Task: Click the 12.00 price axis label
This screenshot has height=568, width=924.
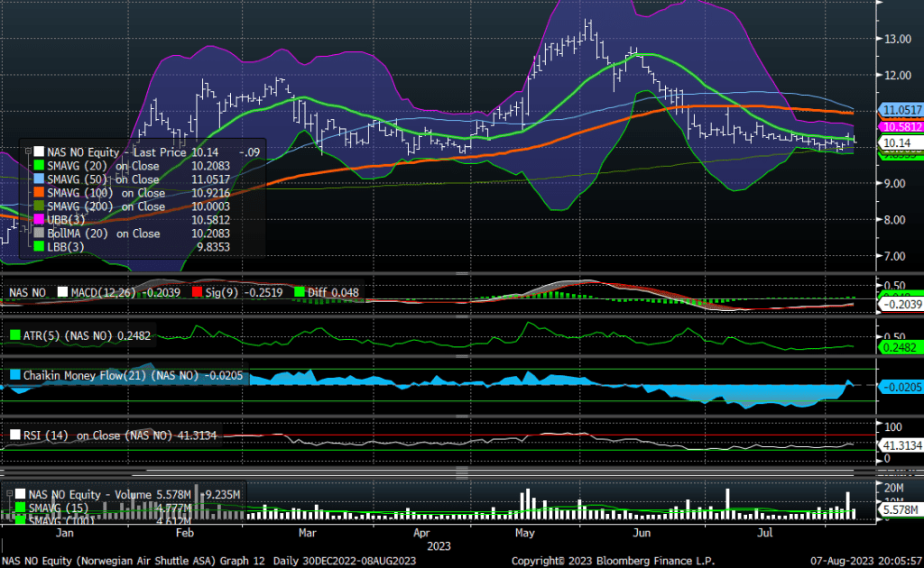Action: [898, 76]
